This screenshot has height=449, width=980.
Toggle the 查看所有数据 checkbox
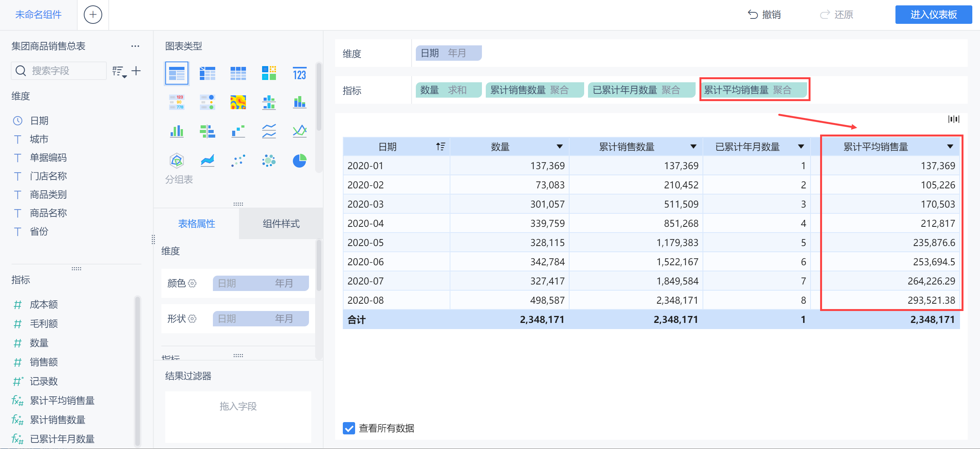(349, 428)
